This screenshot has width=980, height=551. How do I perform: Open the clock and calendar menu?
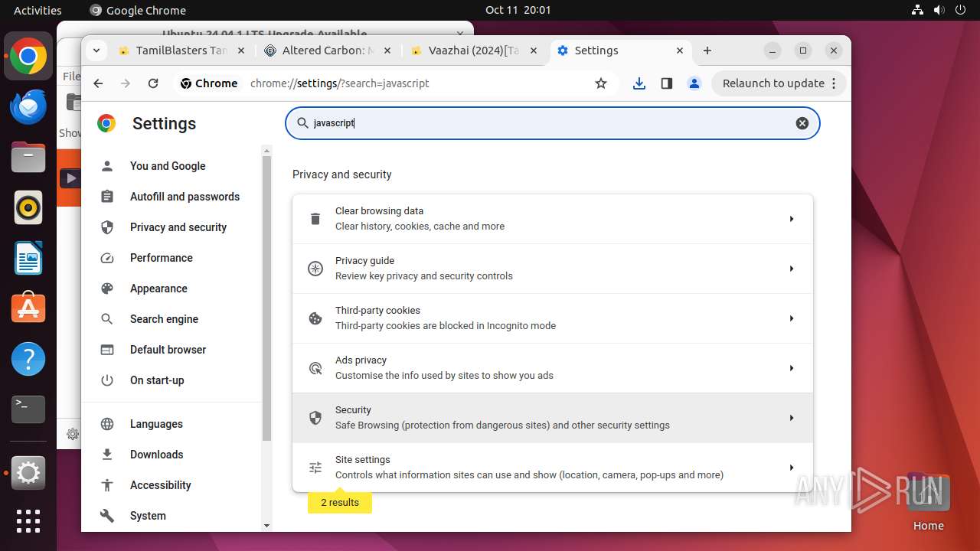click(518, 10)
